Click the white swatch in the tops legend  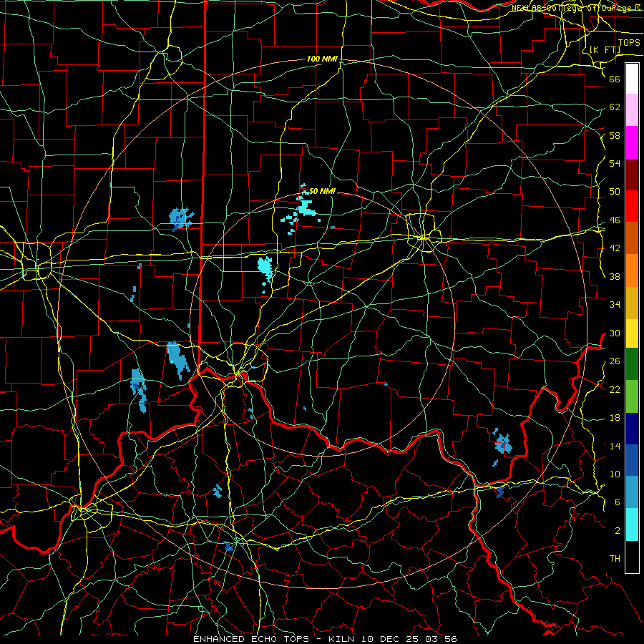click(x=632, y=79)
